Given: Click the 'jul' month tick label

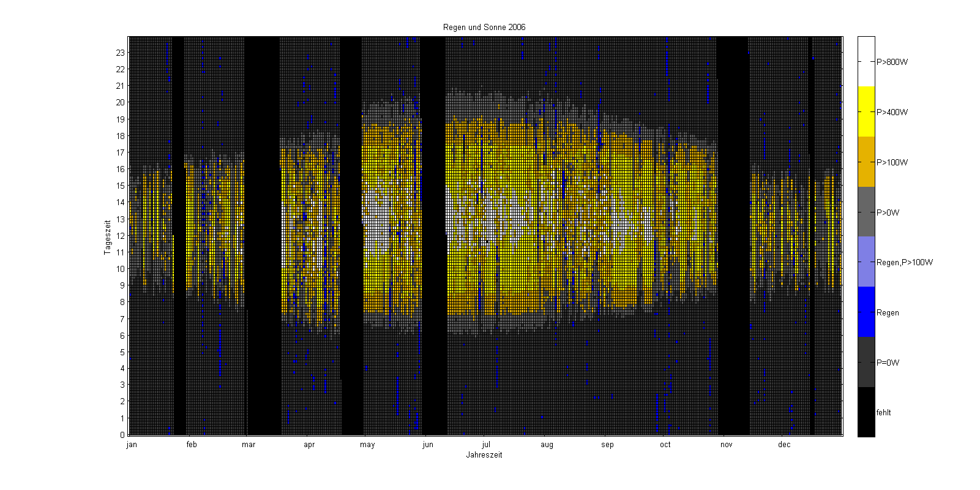Looking at the screenshot, I should [486, 445].
